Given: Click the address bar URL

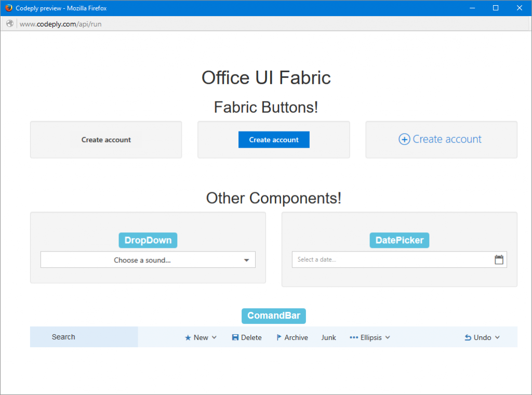Looking at the screenshot, I should 60,24.
